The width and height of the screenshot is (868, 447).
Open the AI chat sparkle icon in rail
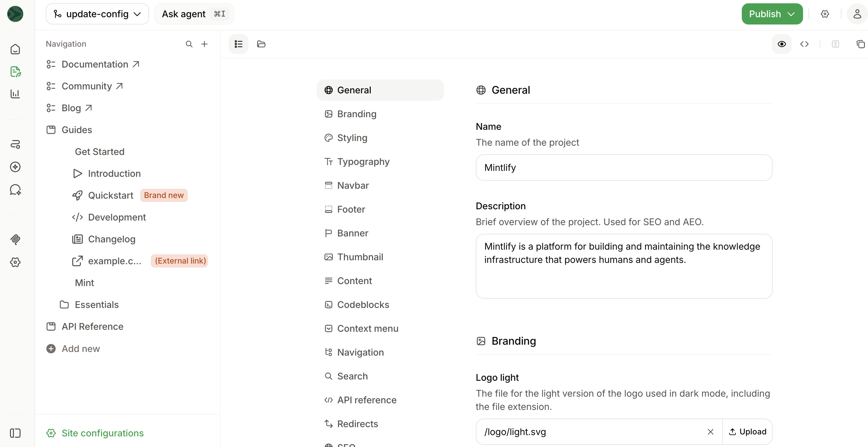15,190
